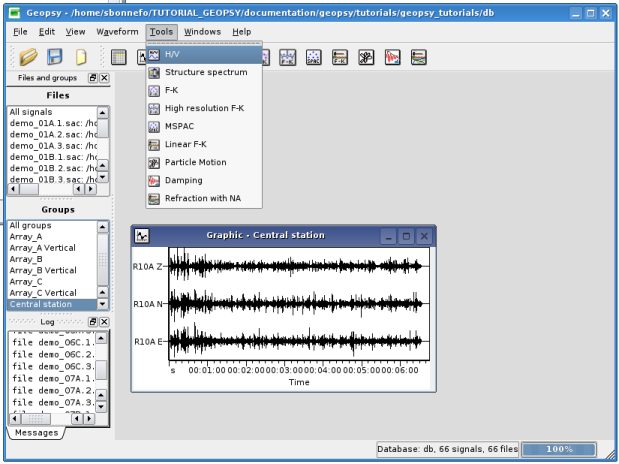Click the R10A Z waveform trace

295,267
